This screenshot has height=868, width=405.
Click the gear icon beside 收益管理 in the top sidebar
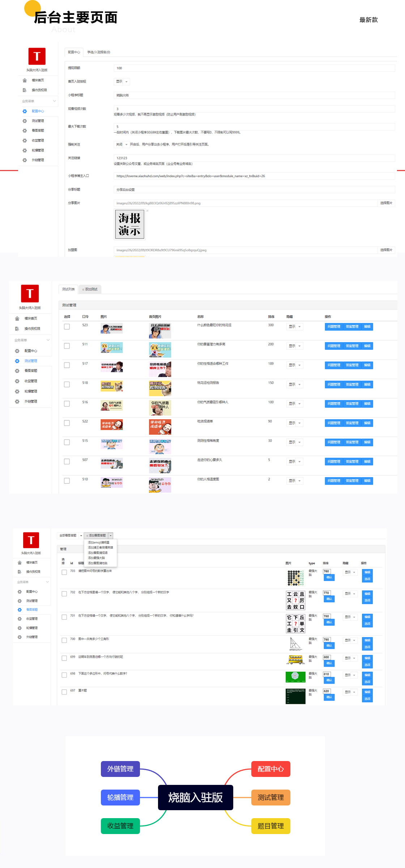tap(25, 141)
